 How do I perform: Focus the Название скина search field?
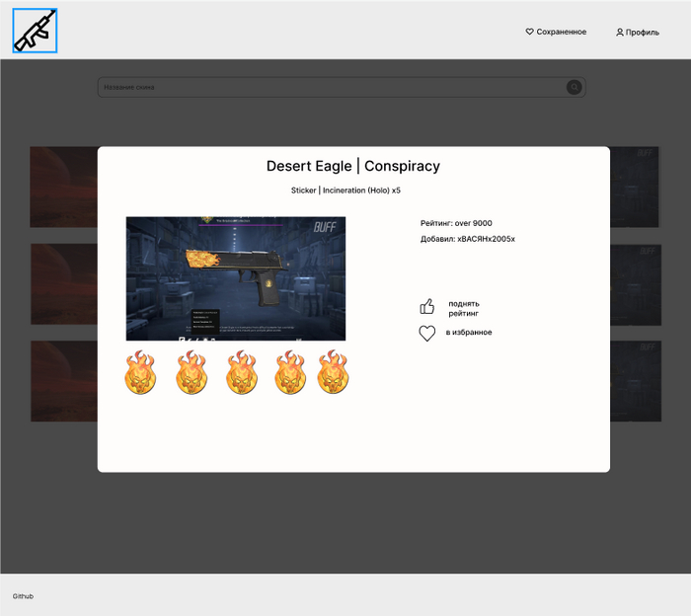342,87
